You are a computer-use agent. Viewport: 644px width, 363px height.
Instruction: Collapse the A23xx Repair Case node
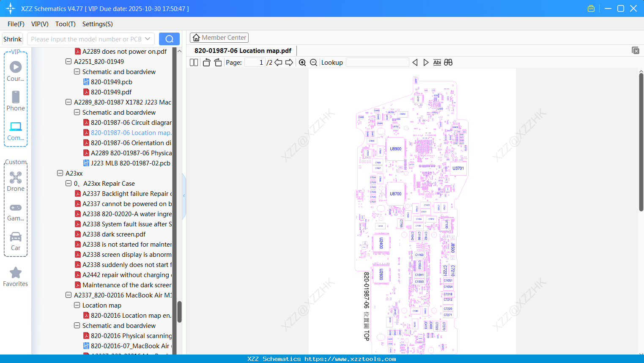pyautogui.click(x=69, y=184)
